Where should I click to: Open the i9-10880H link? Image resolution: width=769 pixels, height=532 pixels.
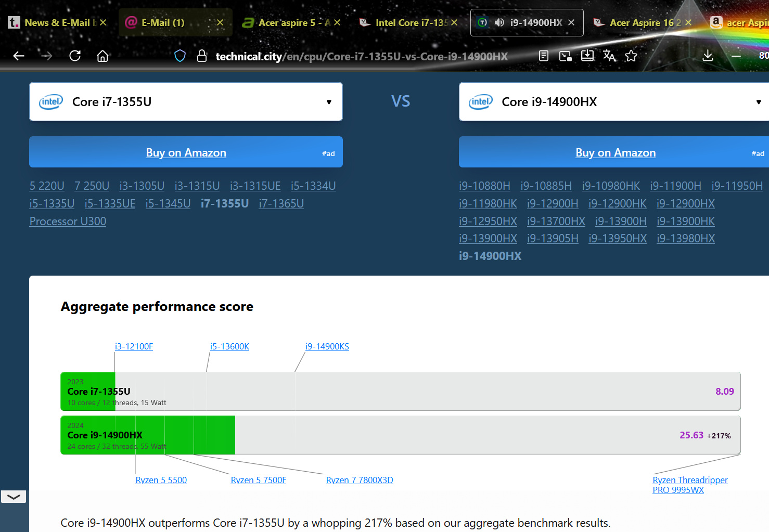coord(484,186)
